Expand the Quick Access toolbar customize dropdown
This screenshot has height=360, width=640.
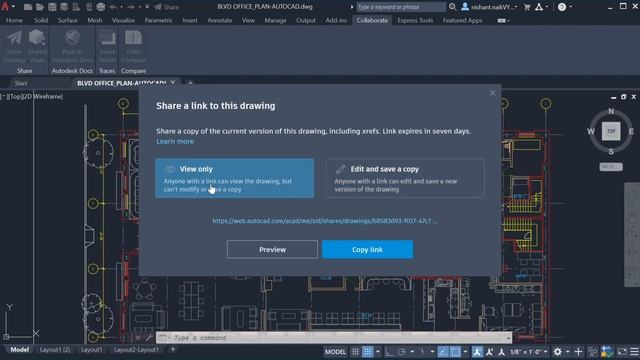click(x=147, y=7)
